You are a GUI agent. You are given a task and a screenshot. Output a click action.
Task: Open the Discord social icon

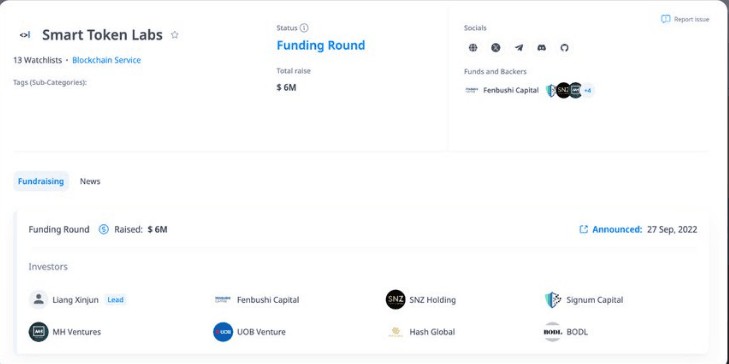point(542,47)
